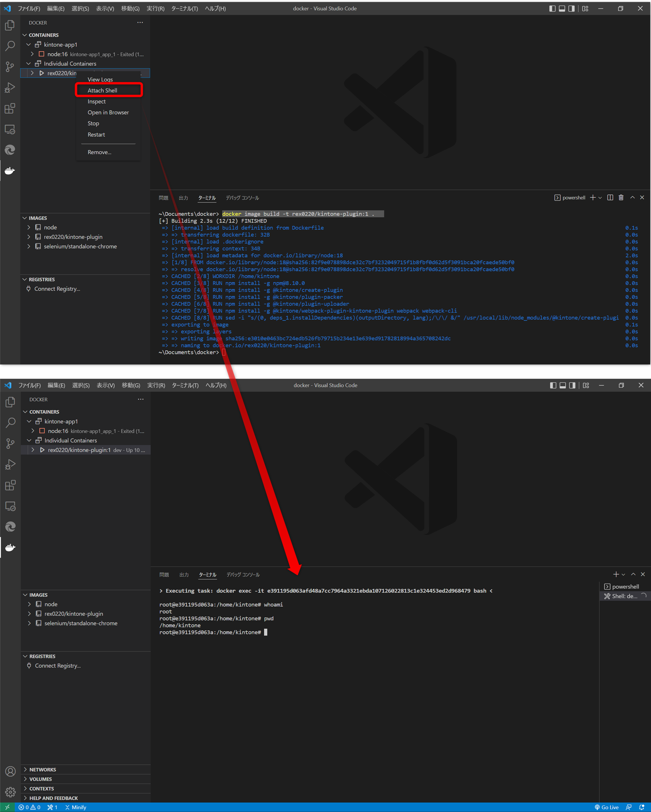Switch to デバッグ コンソール tab in bottom window

243,575
